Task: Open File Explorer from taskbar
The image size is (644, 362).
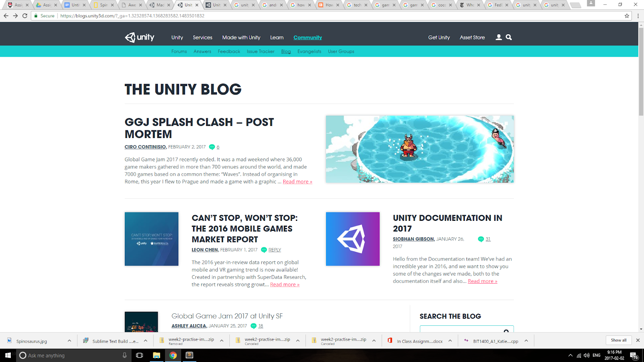Action: click(157, 355)
